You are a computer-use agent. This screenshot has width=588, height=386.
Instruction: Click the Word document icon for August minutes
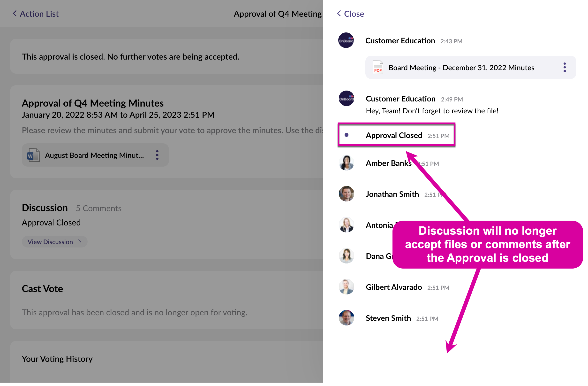pyautogui.click(x=33, y=155)
